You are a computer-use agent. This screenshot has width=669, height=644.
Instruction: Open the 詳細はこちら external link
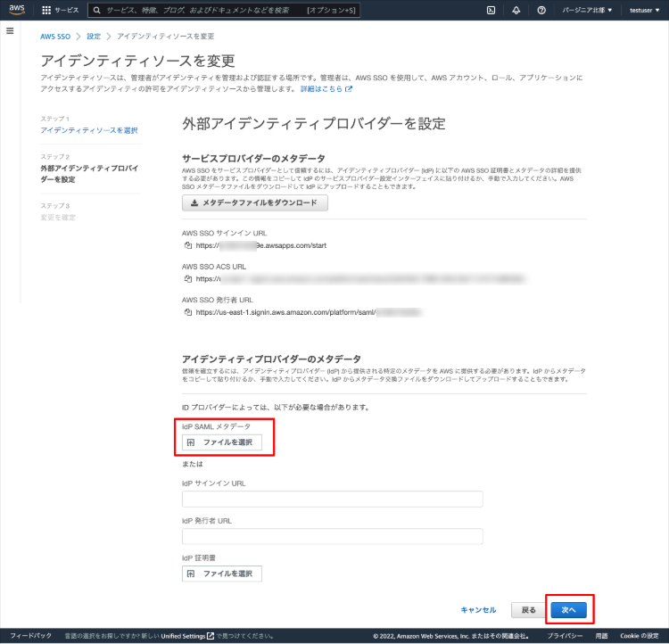326,89
